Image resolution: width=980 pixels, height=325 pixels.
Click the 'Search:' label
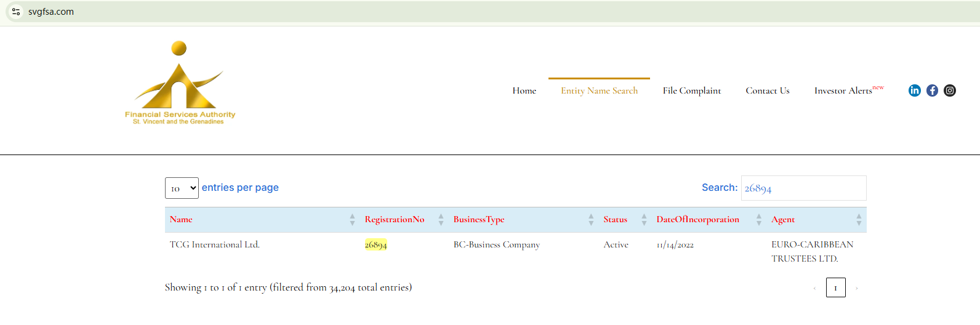pos(720,188)
